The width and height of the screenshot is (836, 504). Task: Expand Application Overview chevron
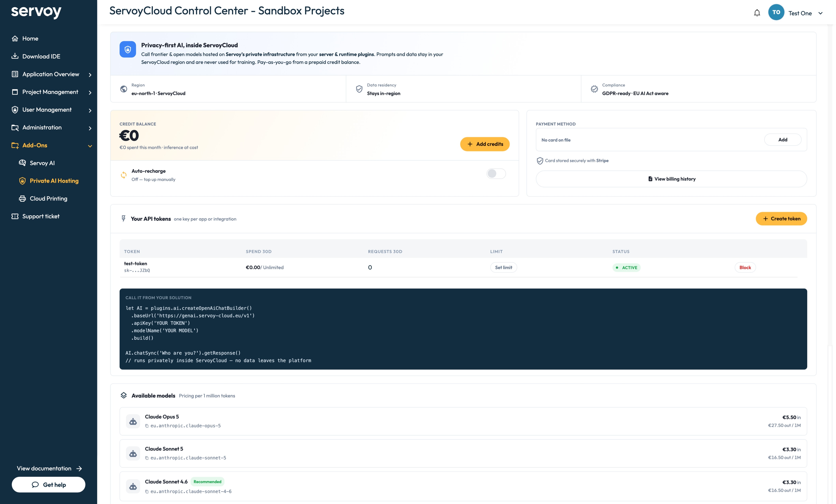90,75
